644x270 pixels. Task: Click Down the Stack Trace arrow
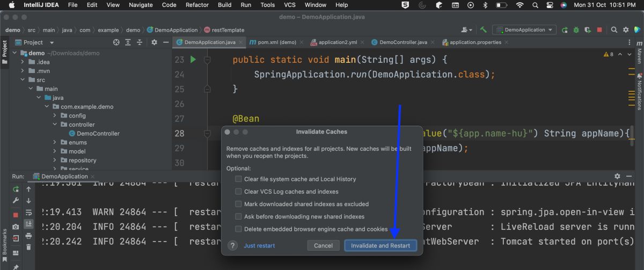coord(28,201)
